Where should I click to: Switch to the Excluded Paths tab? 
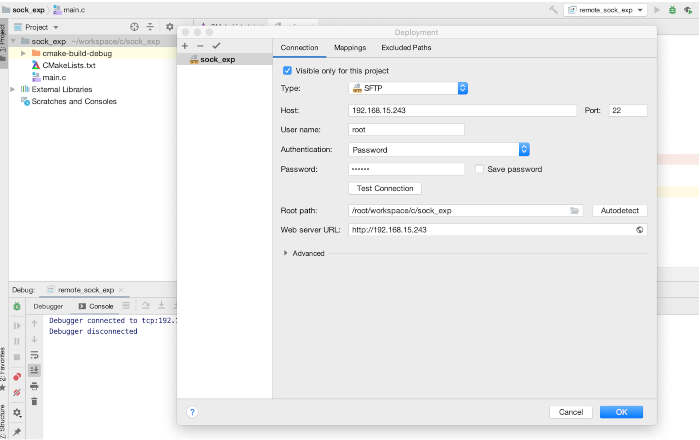(x=406, y=47)
